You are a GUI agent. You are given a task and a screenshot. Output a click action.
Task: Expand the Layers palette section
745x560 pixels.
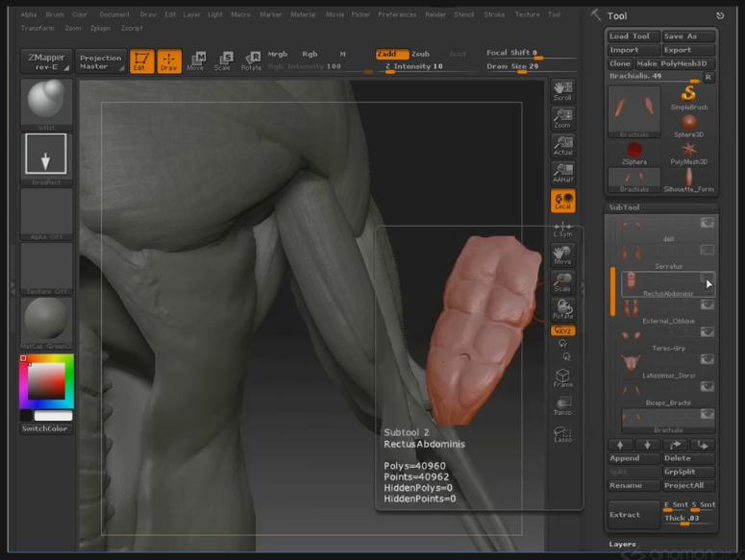[x=622, y=545]
